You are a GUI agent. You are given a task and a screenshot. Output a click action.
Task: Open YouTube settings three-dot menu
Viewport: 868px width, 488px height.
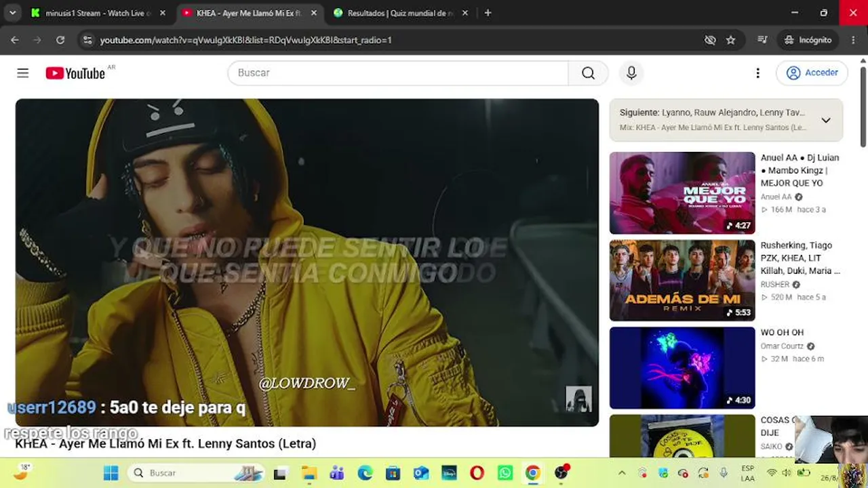[757, 73]
